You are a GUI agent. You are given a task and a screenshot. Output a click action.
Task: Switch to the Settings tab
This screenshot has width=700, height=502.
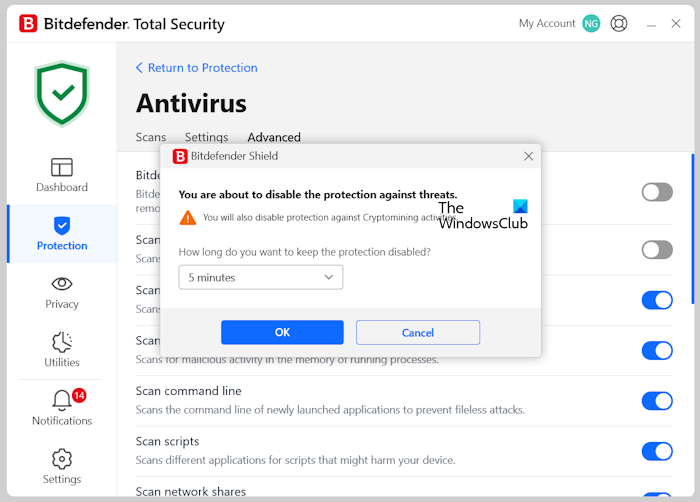point(206,138)
